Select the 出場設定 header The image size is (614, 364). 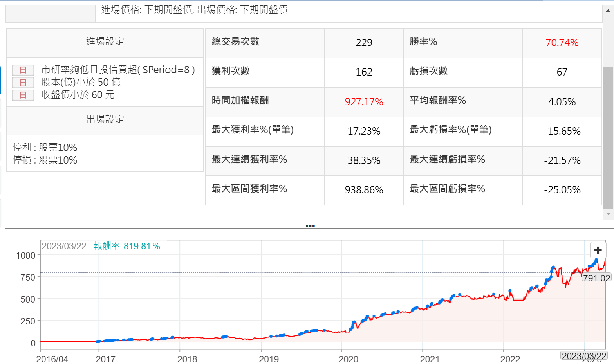[105, 119]
